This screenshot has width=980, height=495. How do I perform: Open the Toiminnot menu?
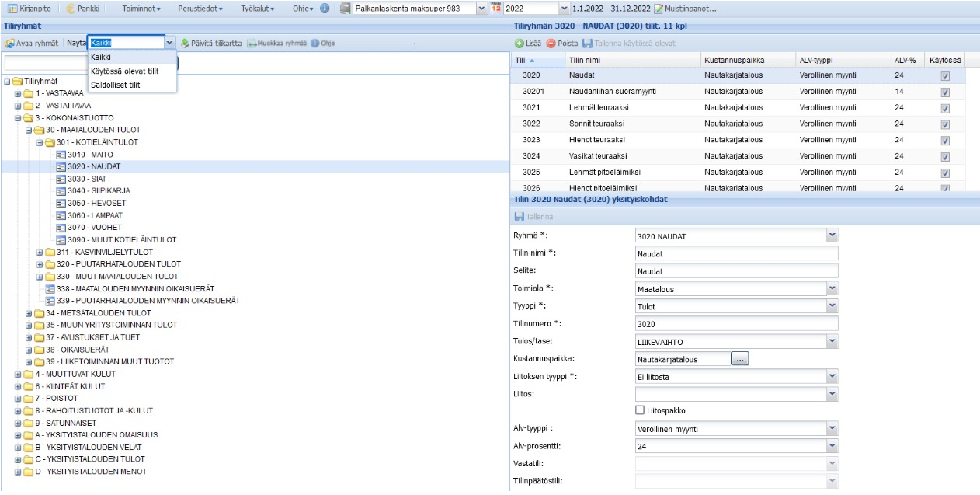click(142, 9)
